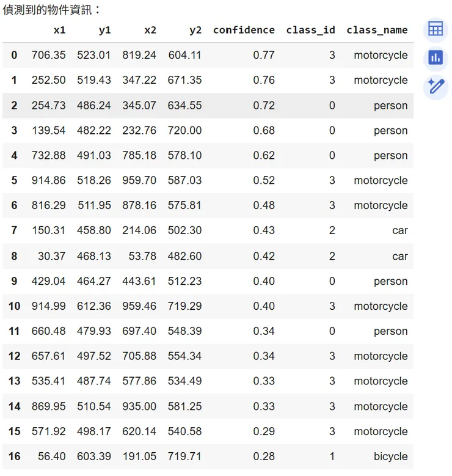Select the x1 value 150.31
Screen dimensions: 452x476
(49, 230)
